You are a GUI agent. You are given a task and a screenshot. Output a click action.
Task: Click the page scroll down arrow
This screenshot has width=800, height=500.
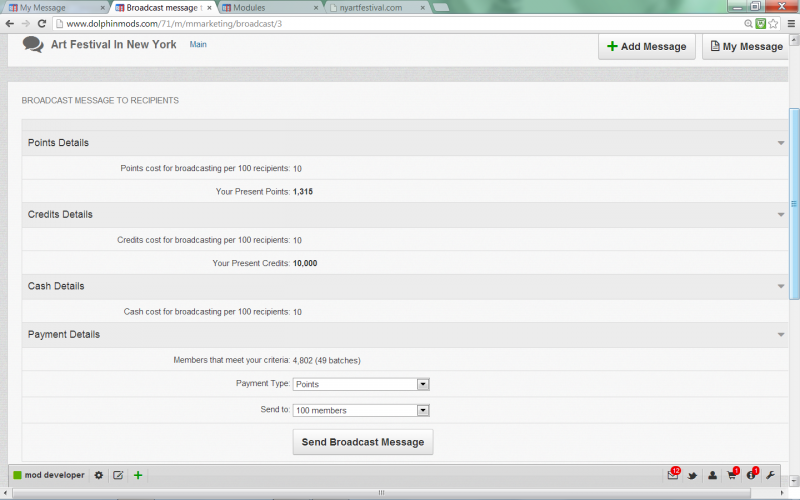[x=794, y=481]
